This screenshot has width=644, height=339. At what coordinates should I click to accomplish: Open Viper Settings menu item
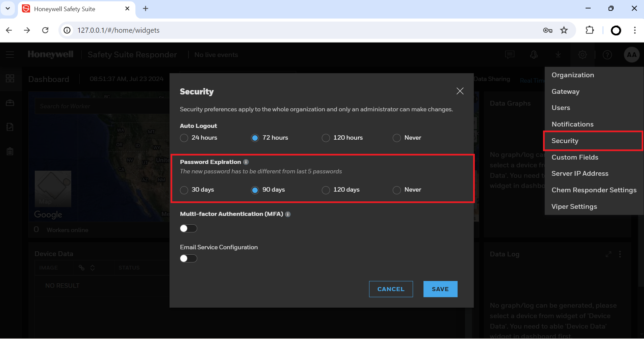[594, 206]
